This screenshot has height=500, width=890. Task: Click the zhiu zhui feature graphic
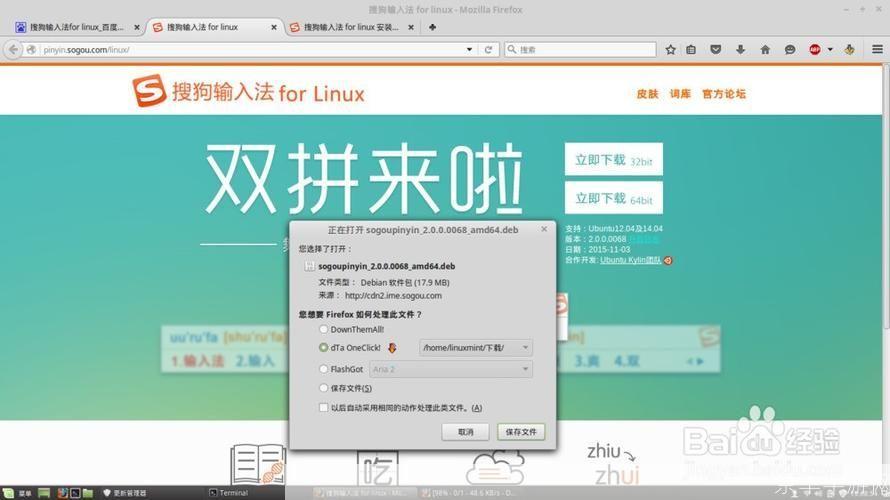pos(615,464)
